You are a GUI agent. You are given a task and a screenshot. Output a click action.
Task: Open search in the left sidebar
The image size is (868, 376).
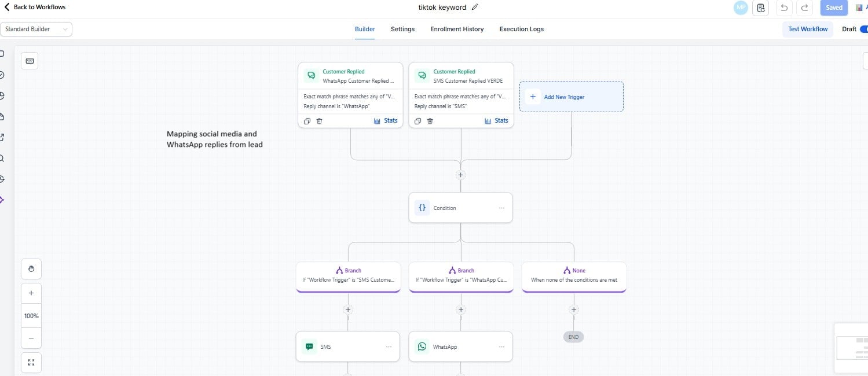[x=2, y=158]
